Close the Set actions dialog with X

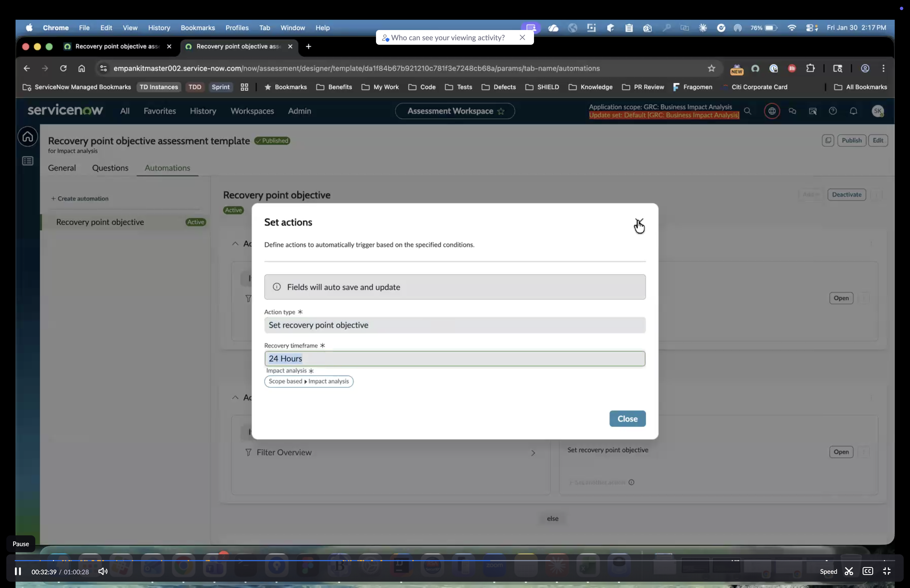point(639,222)
